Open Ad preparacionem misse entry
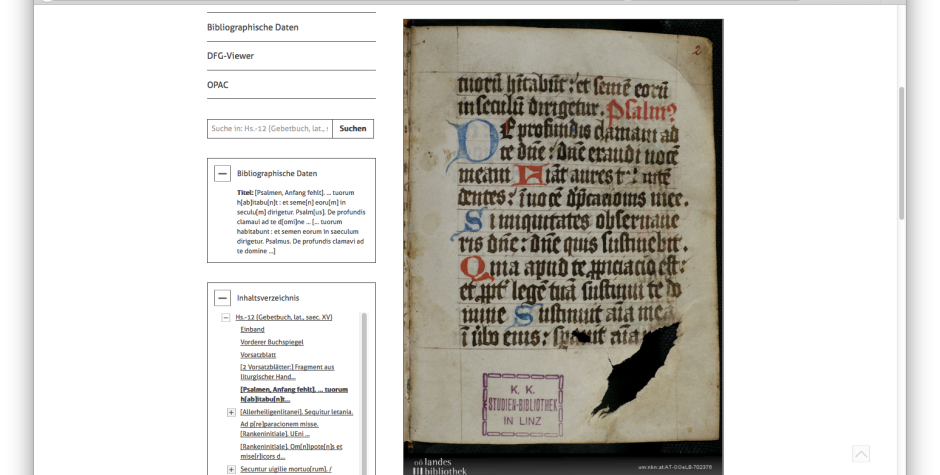 [279, 429]
